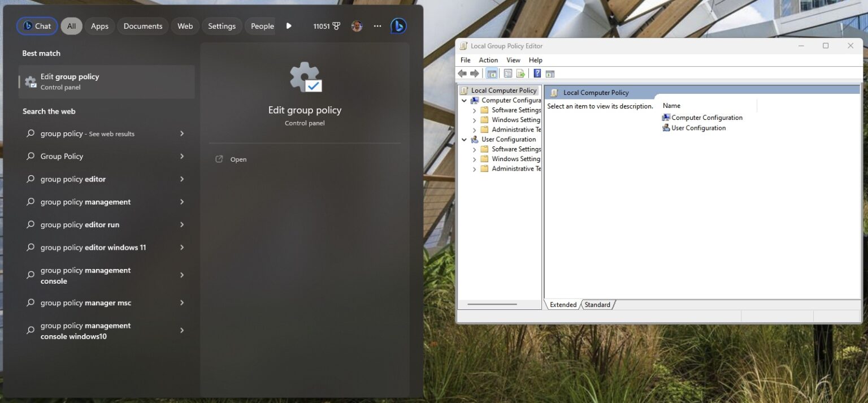Toggle the Show/Hide Console Tree toolbar icon
Screen dimensions: 868x403
click(492, 73)
